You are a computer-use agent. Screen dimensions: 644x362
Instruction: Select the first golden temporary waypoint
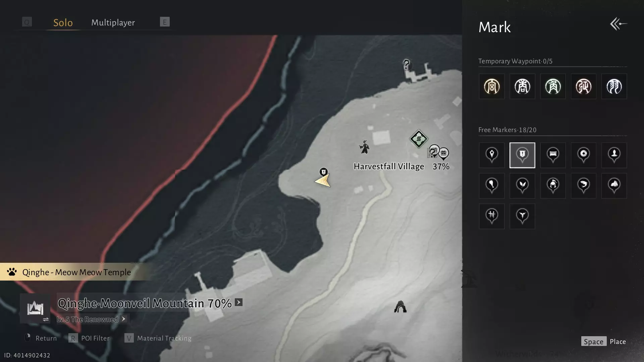point(492,86)
